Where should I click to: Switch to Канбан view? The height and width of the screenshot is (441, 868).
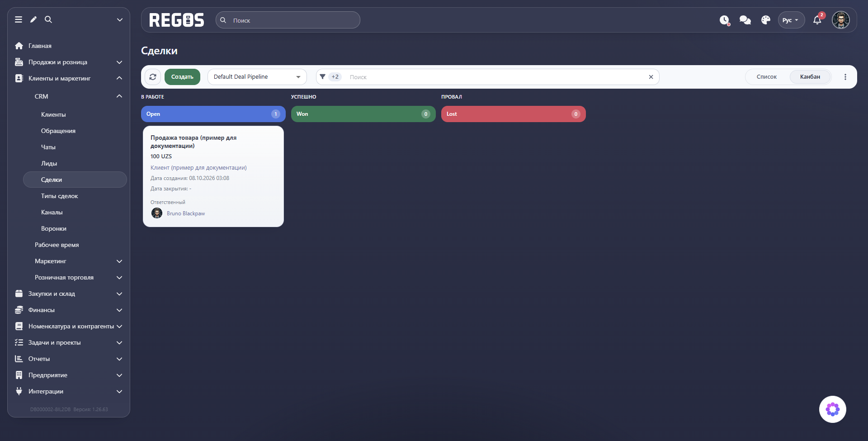[810, 77]
